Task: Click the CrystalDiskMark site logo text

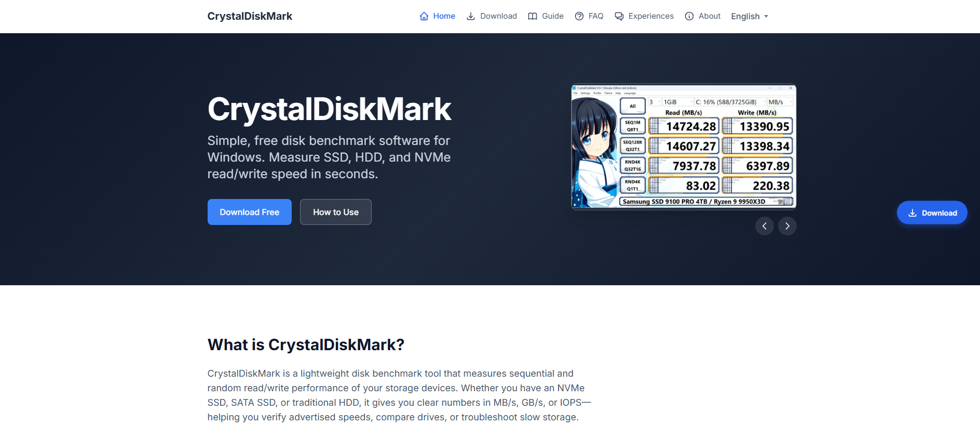Action: pyautogui.click(x=250, y=16)
